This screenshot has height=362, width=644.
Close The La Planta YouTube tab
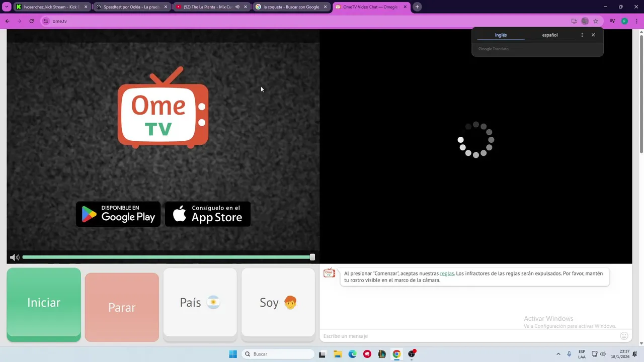coord(246,7)
